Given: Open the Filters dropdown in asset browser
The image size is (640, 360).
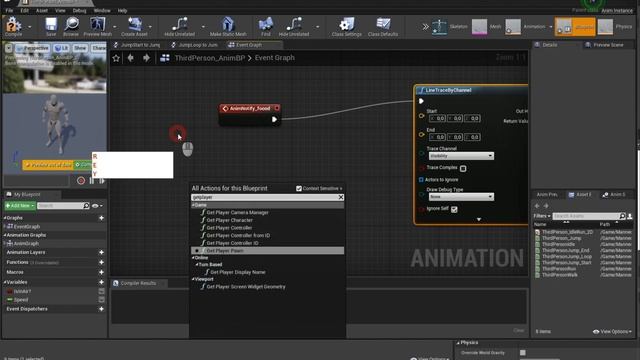Looking at the screenshot, I should coord(542,216).
